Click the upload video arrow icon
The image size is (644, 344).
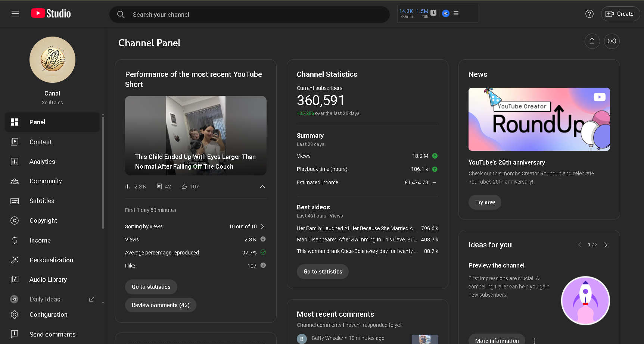pyautogui.click(x=592, y=41)
